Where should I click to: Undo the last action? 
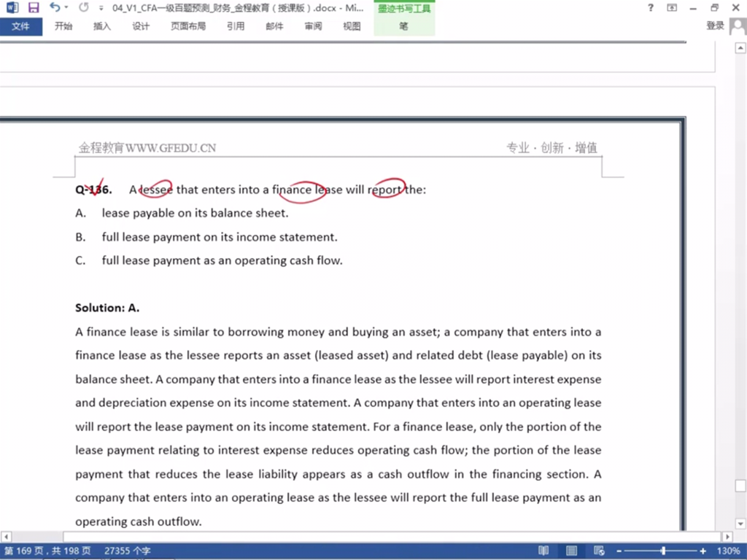point(55,7)
